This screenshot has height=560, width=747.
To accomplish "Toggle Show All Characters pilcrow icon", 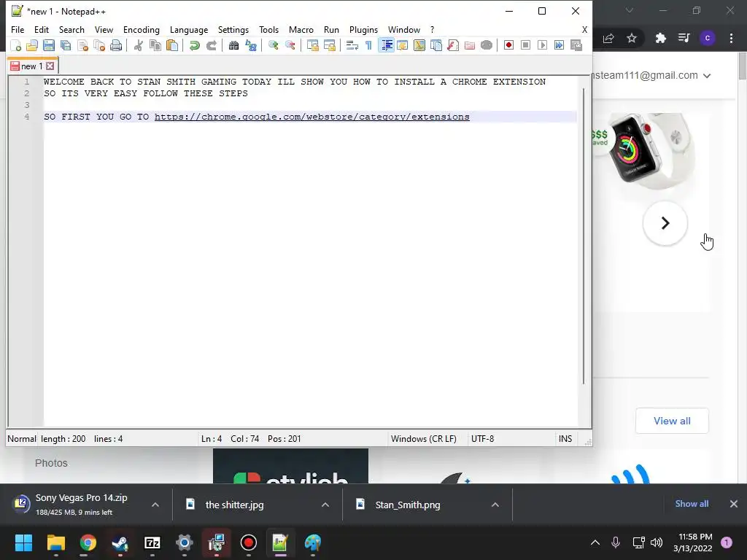I will [x=368, y=45].
